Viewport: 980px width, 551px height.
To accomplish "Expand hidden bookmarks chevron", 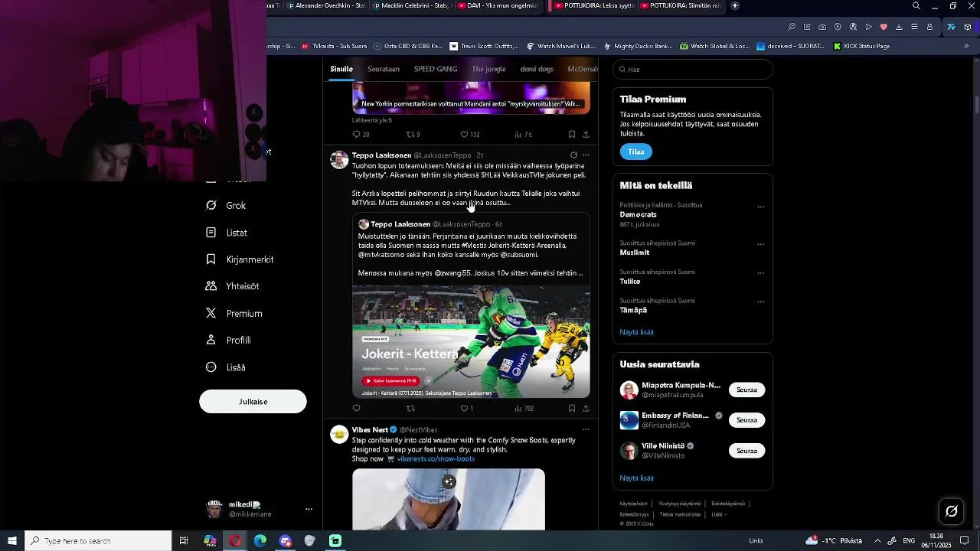I will point(966,46).
